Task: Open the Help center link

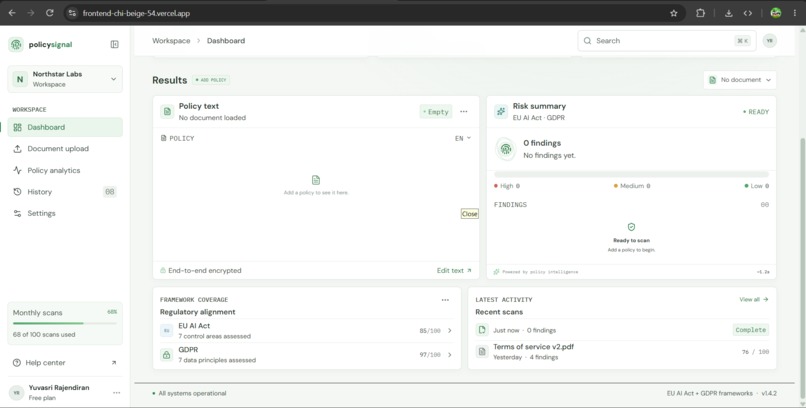Action: 65,363
